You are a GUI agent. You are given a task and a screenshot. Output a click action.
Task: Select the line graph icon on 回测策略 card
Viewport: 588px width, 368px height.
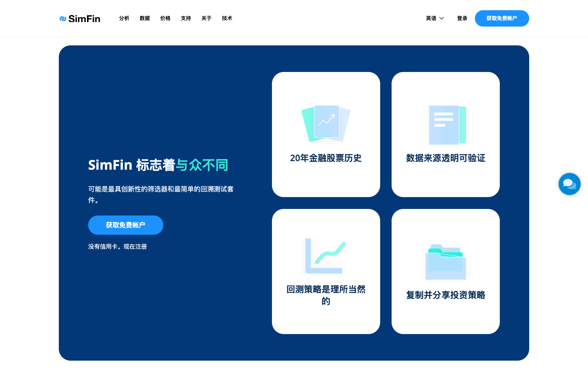(x=325, y=256)
